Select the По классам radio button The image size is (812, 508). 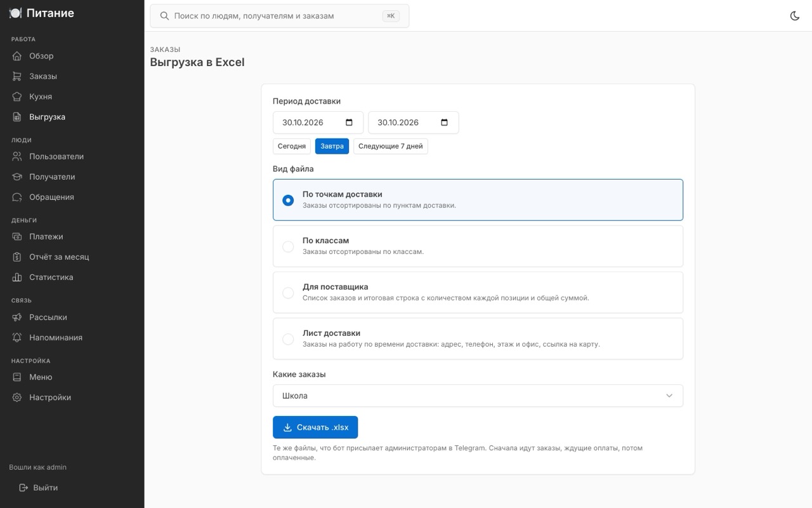288,246
